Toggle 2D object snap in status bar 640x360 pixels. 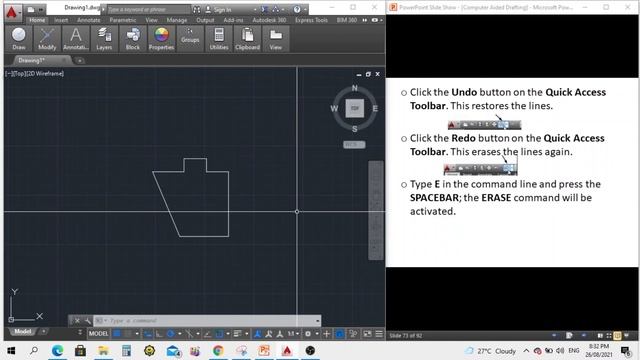pyautogui.click(x=219, y=334)
